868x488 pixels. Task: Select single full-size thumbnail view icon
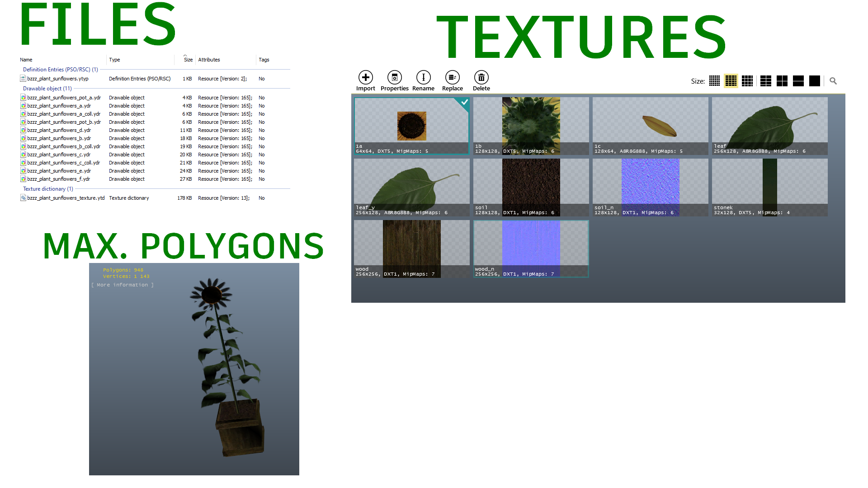(814, 81)
